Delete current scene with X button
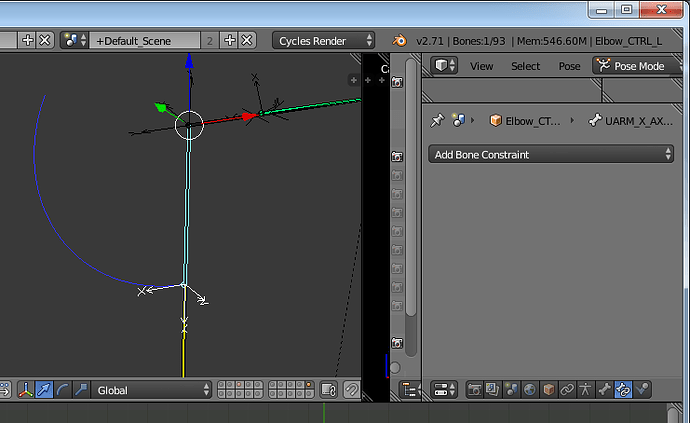 [247, 40]
